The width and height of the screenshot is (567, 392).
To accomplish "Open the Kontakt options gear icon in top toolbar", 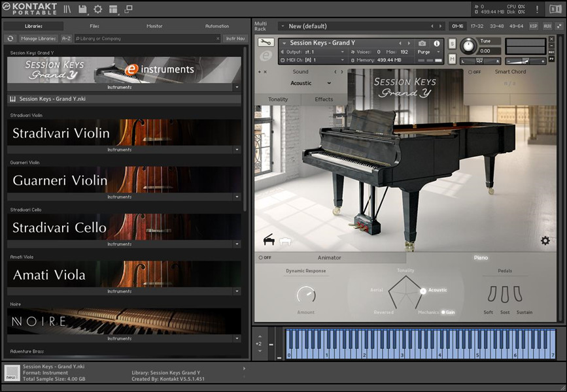I will coord(98,9).
